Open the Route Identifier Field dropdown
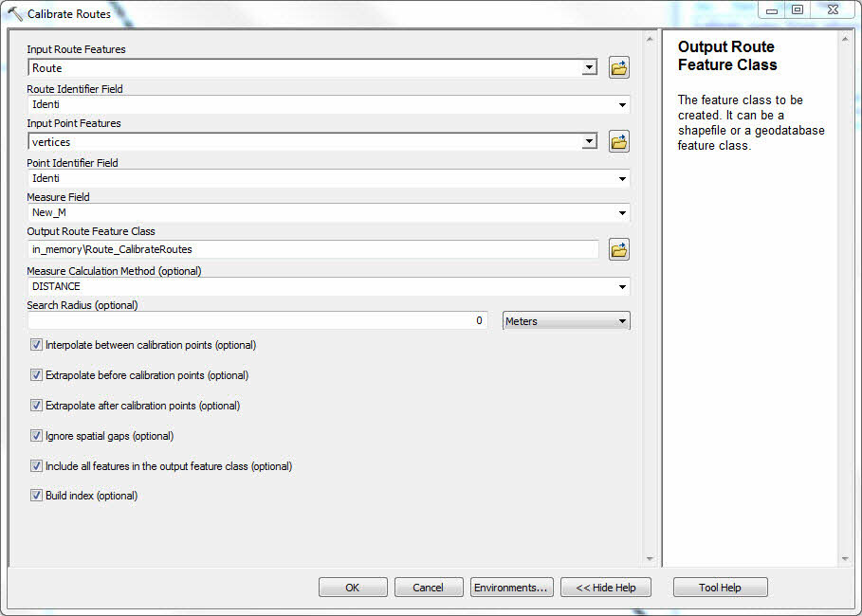The width and height of the screenshot is (862, 616). tap(623, 104)
